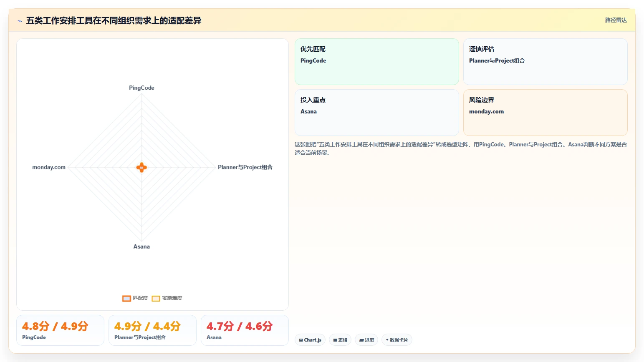Click the 表格 tag chip

pos(340,340)
